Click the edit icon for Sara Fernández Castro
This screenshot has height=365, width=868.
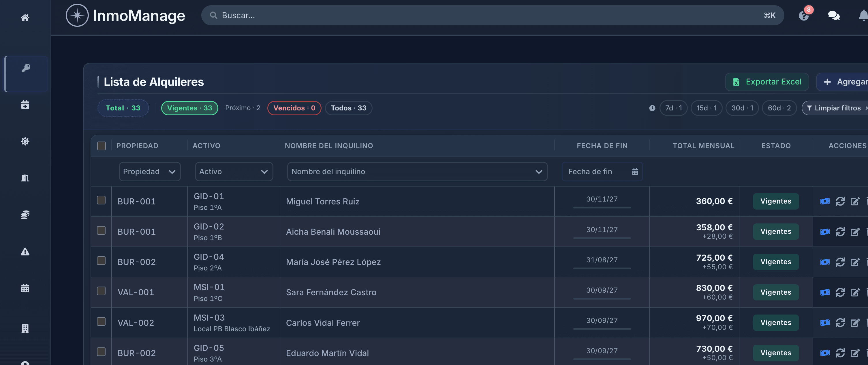(855, 292)
